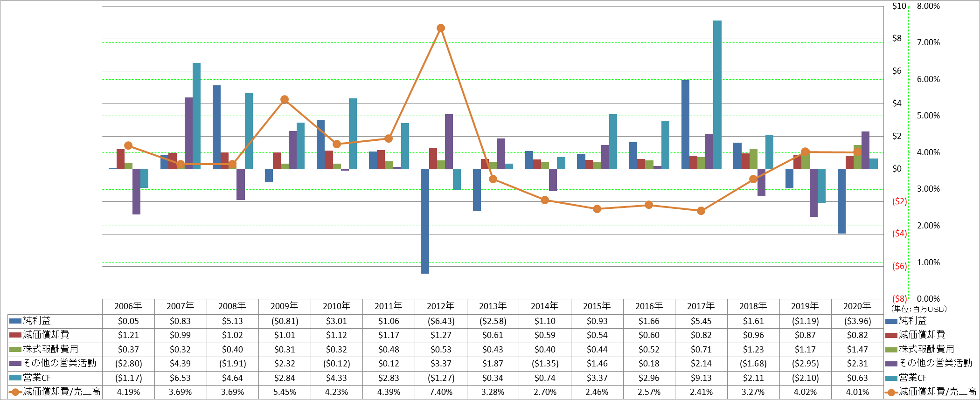Select the 2006年 column header
The image size is (980, 400).
click(128, 306)
